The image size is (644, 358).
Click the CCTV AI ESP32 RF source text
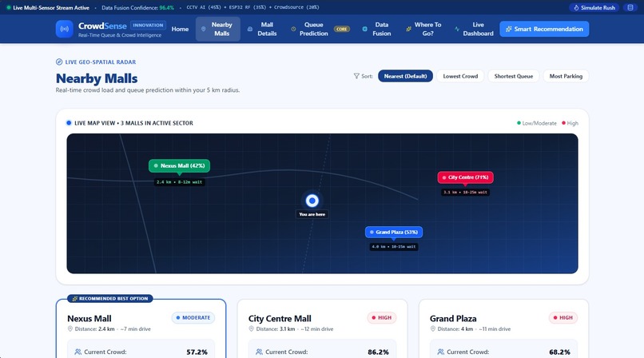click(x=252, y=7)
